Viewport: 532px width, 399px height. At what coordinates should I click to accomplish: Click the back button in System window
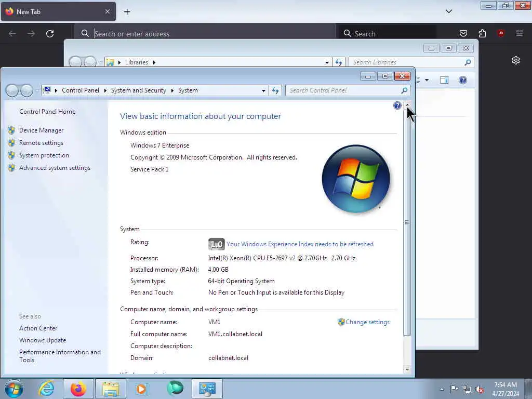point(12,90)
